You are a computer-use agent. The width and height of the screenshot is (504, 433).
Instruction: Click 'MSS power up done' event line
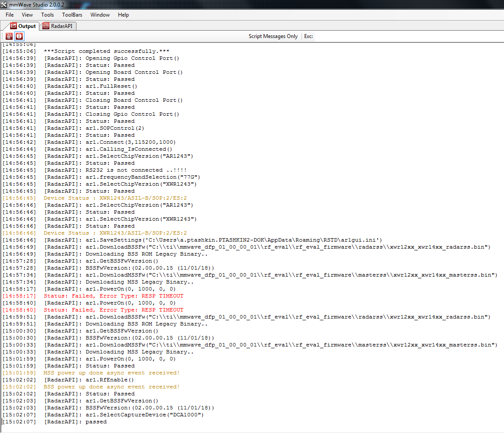[91, 373]
